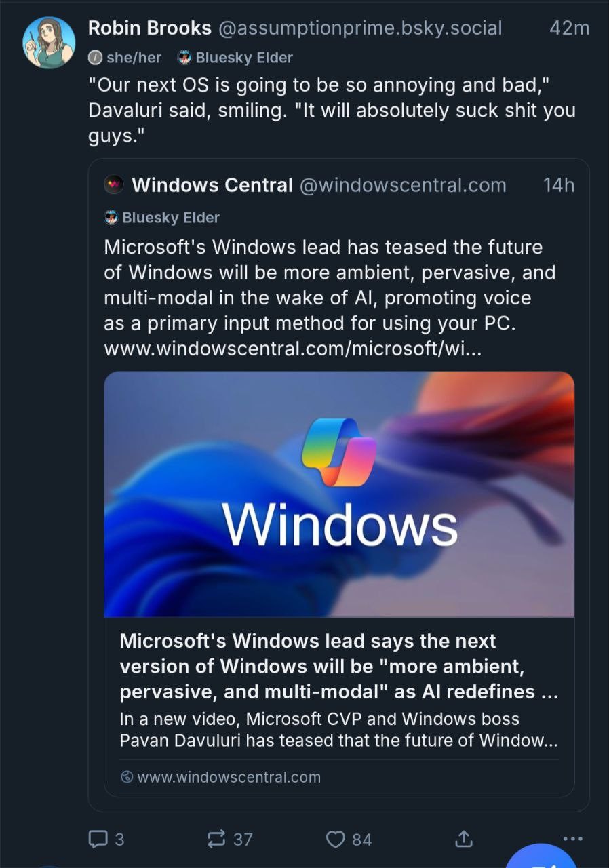609x868 pixels.
Task: Click the @windowscentral.com handle
Action: click(403, 184)
